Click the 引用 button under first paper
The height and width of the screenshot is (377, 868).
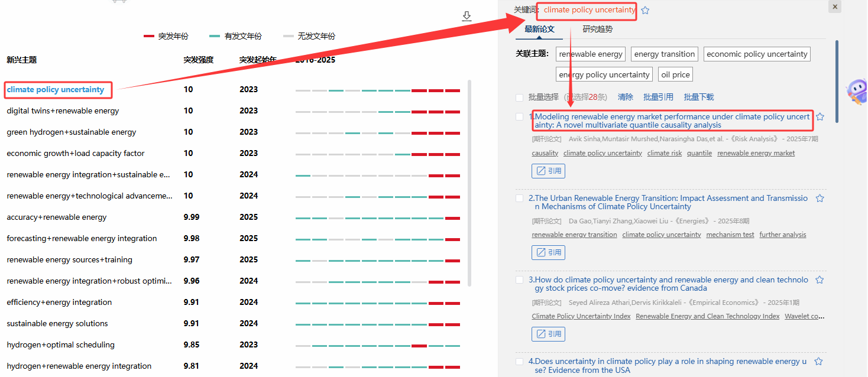coord(548,171)
